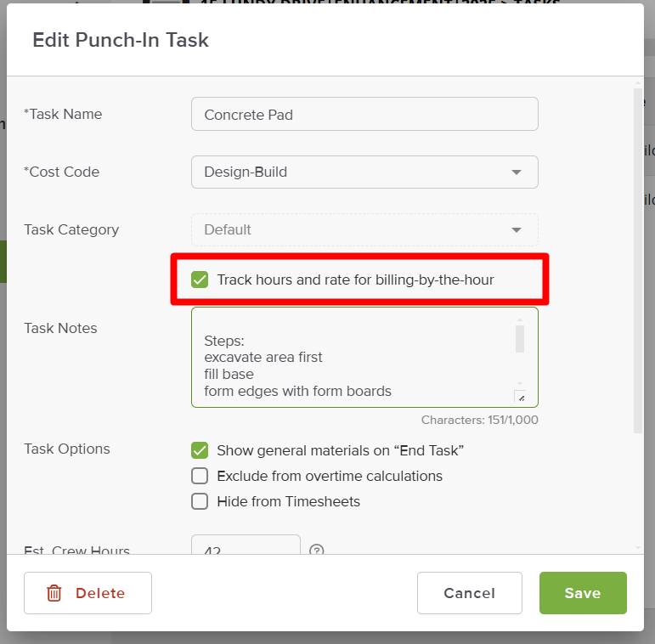Enable Hide from Timesheets option
This screenshot has height=644, width=655.
point(200,501)
